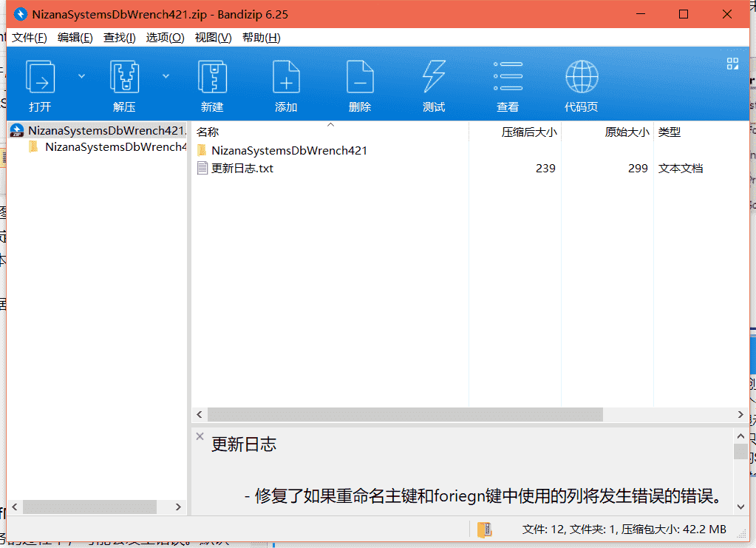Click the Open (打开) toolbar icon
Viewport: 756px width, 548px height.
40,77
